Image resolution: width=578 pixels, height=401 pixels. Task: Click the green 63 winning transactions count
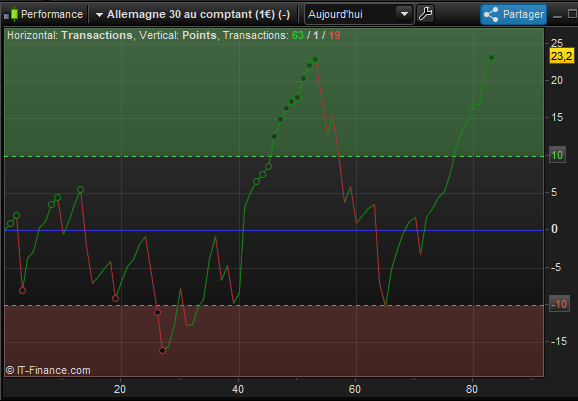click(298, 35)
